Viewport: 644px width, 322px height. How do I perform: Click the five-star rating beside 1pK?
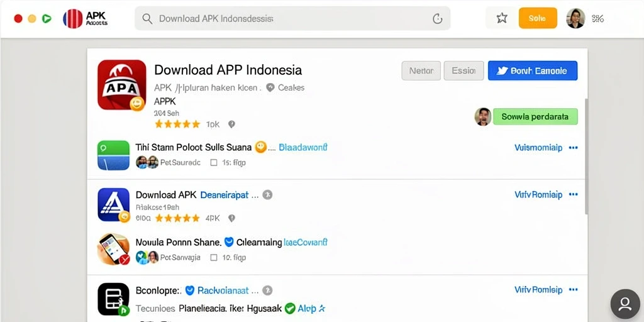(177, 124)
